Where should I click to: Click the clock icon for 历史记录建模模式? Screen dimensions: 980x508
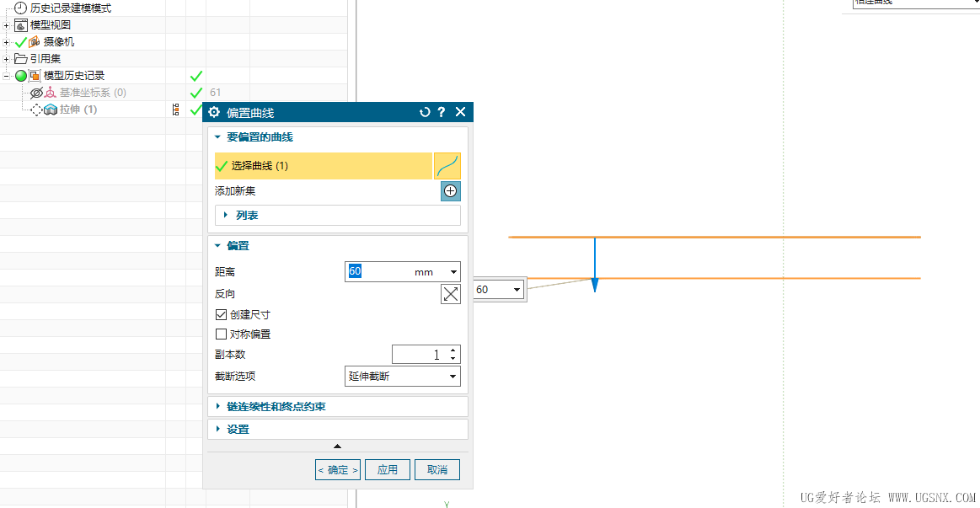(x=20, y=8)
